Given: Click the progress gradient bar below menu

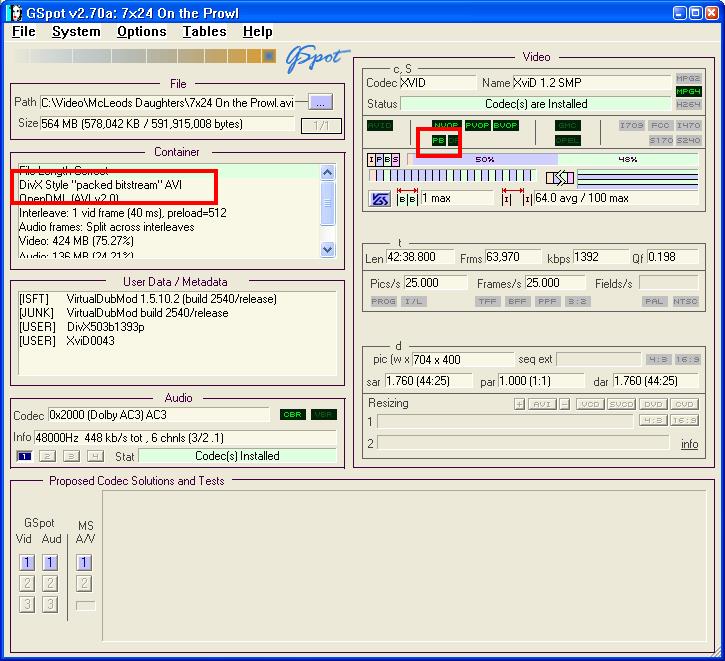Looking at the screenshot, I should tap(146, 56).
